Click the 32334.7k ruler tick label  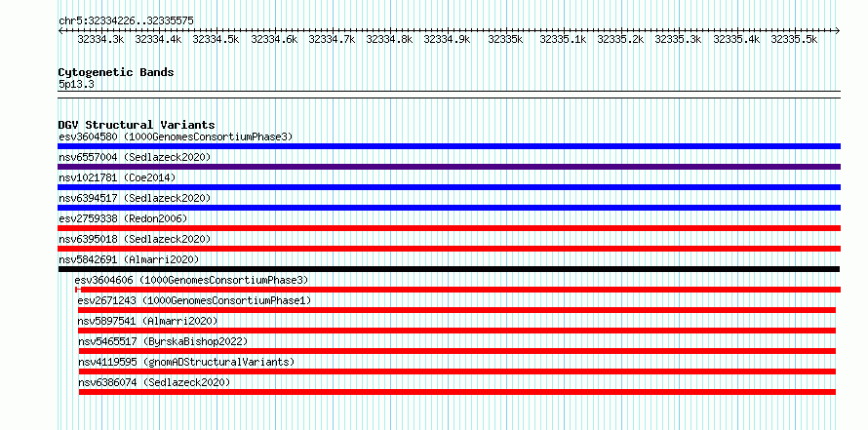pyautogui.click(x=332, y=40)
